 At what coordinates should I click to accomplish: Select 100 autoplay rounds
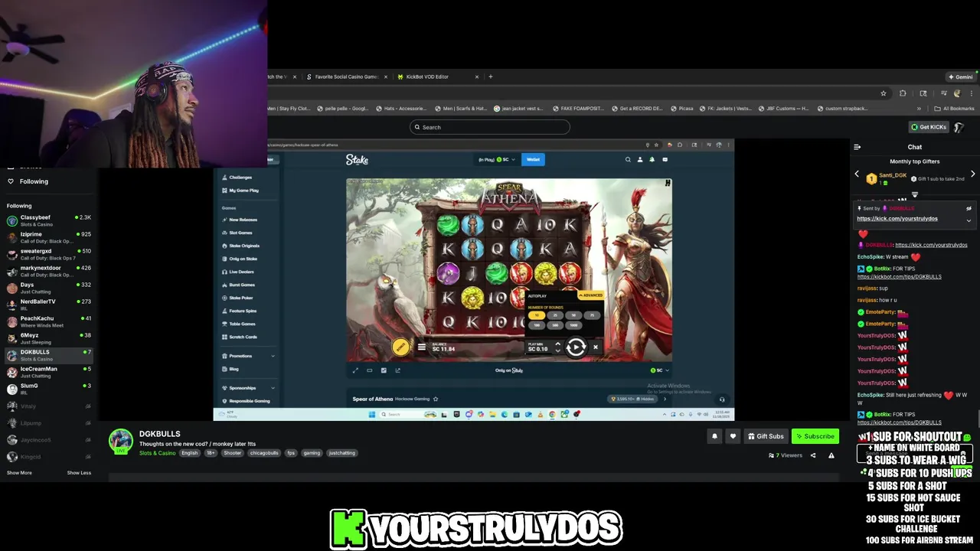537,324
